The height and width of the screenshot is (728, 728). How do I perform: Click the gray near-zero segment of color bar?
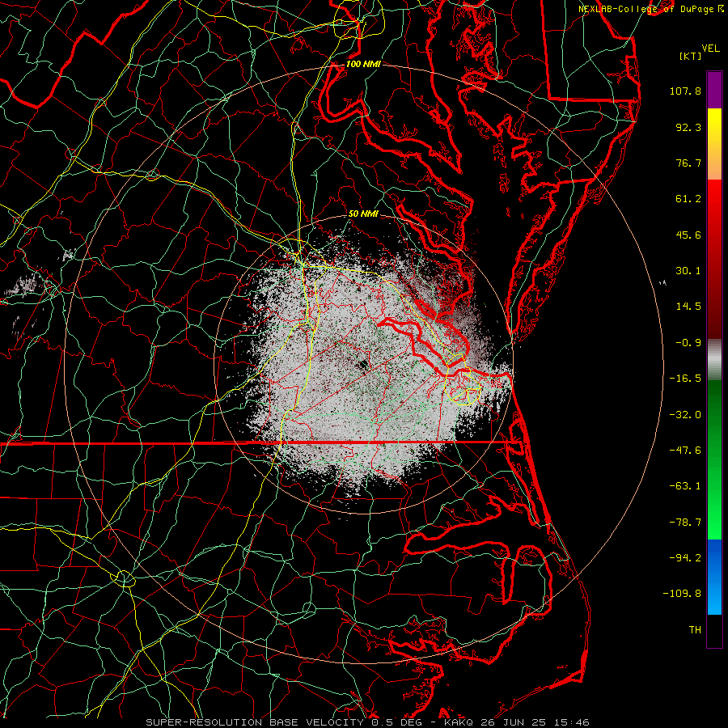pyautogui.click(x=714, y=360)
